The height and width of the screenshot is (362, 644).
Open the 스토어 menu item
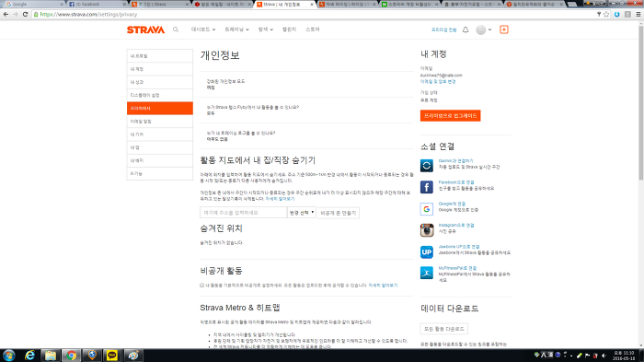313,29
